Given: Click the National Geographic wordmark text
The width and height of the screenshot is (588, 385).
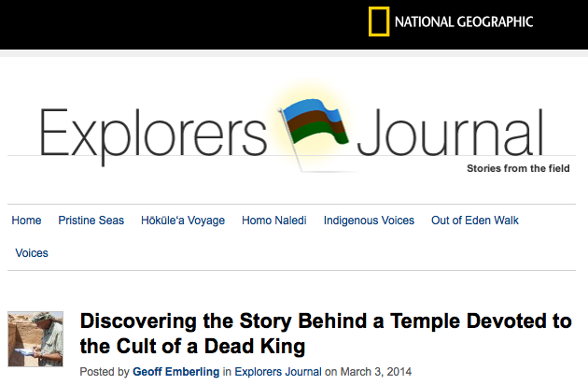Looking at the screenshot, I should [464, 21].
